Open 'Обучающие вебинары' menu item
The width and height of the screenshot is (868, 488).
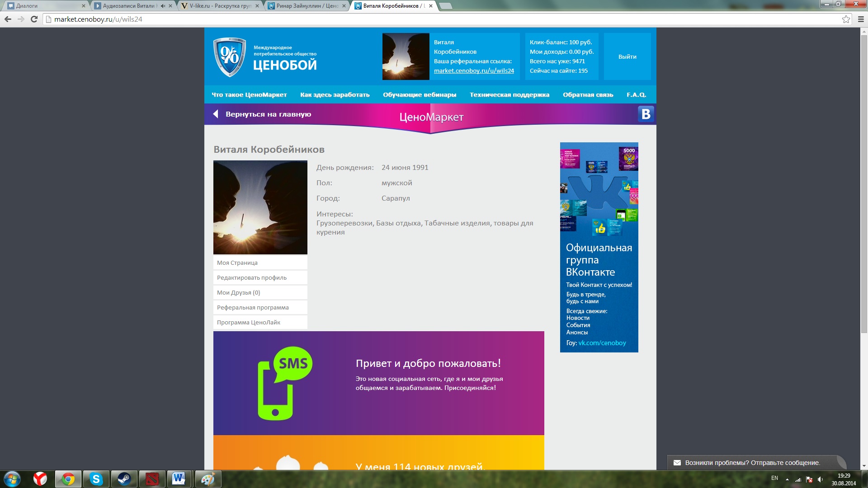pos(420,94)
